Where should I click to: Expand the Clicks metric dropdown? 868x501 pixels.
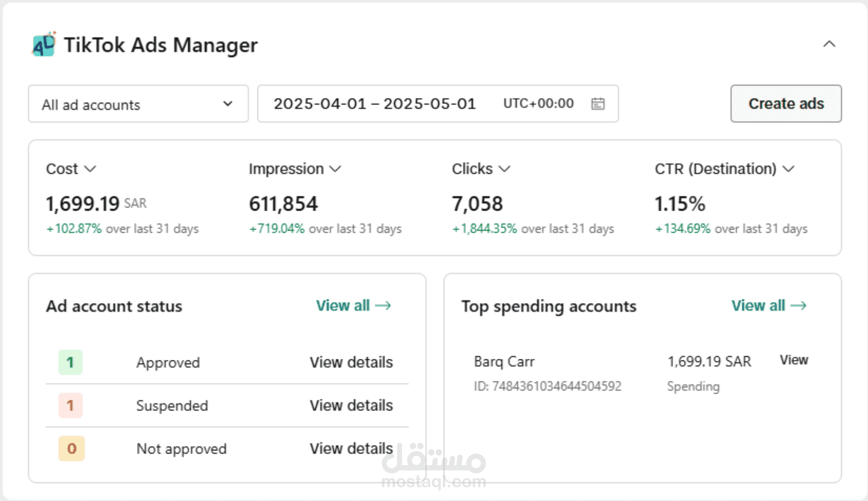point(505,169)
